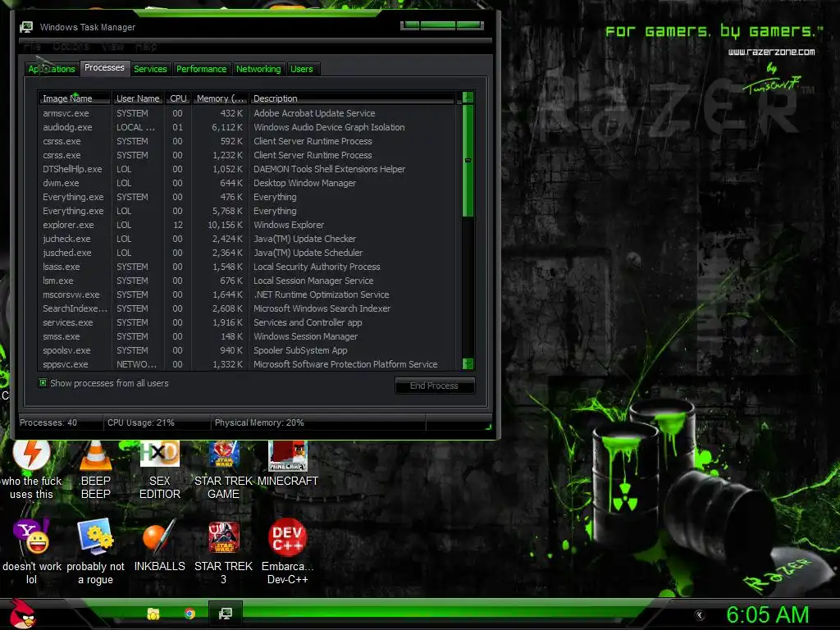Switch to the Applications tab
The image size is (840, 630).
[52, 69]
